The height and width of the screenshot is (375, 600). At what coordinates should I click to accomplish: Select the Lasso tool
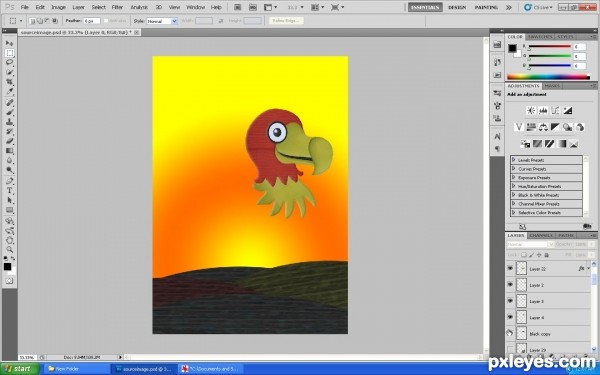10,62
